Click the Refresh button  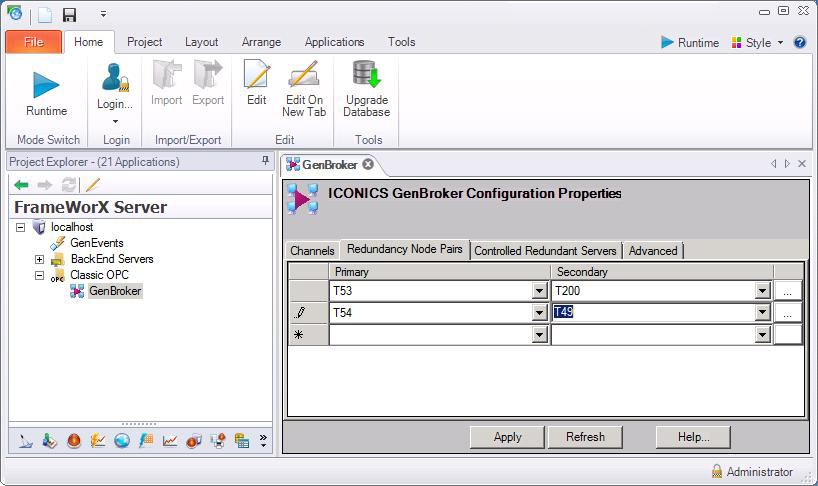point(585,437)
